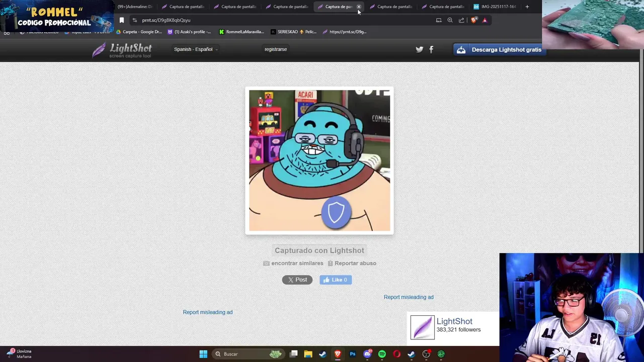Open Windows Start menu
The height and width of the screenshot is (362, 644).
tap(203, 354)
